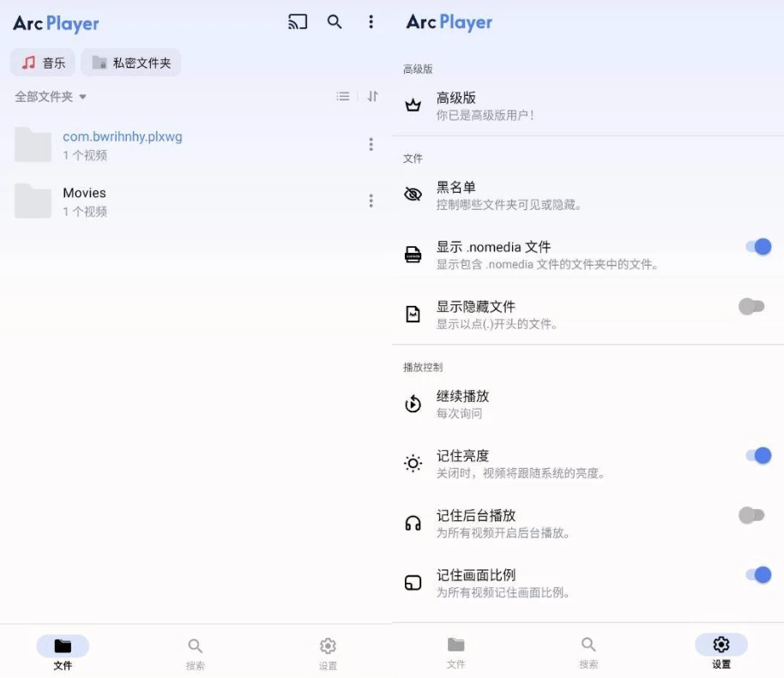784x678 pixels.
Task: Enable the 显示隐藏文件 switch
Action: [x=751, y=307]
